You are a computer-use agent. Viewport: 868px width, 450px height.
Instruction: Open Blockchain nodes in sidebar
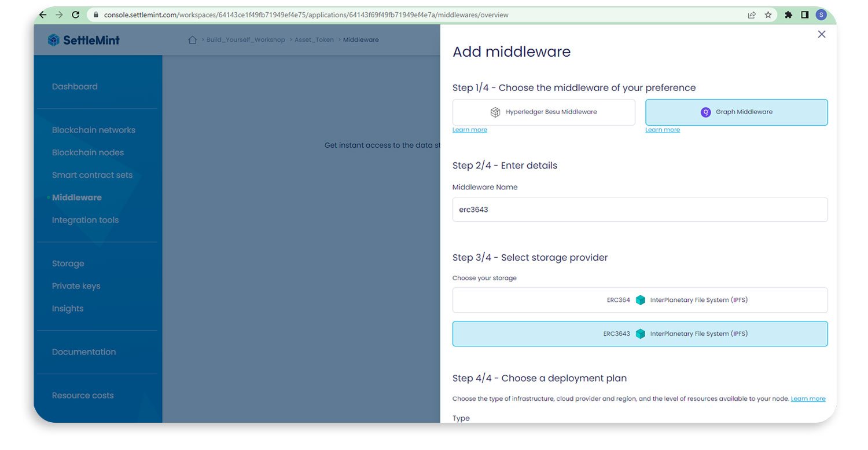[x=88, y=153]
